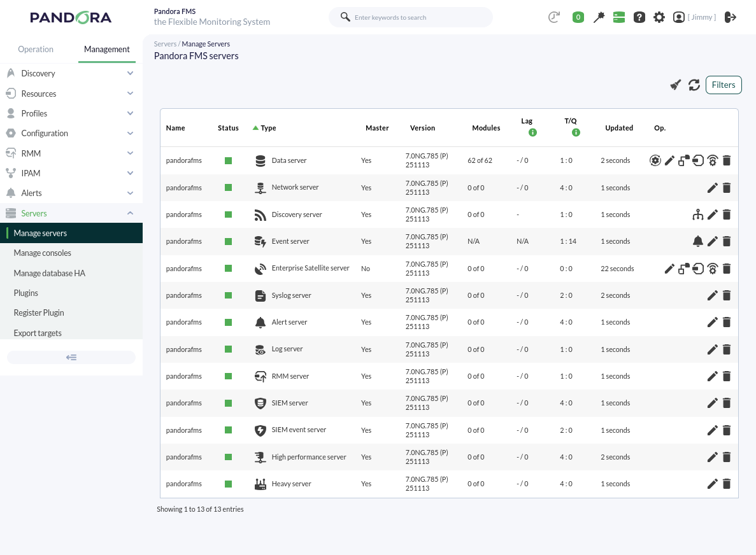Open Register Plugin in the sidebar
Viewport: 756px width, 555px height.
[71, 313]
